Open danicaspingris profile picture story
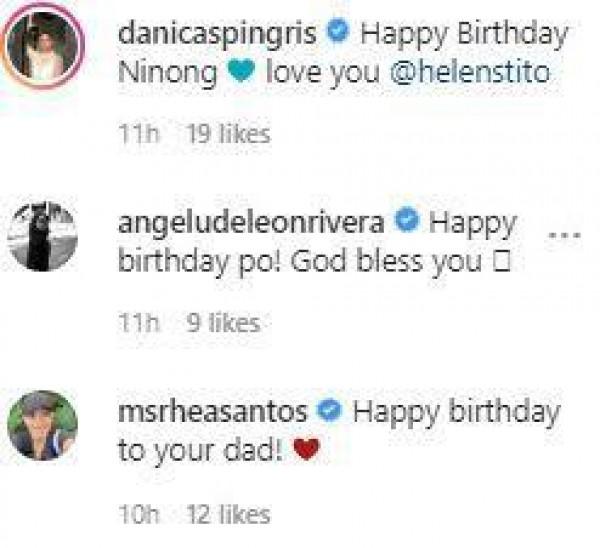600x548 pixels. [x=42, y=47]
